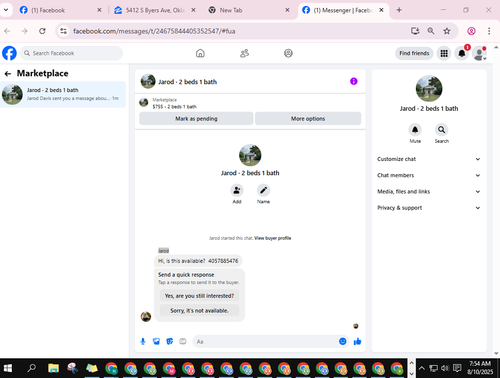500x378 pixels.
Task: Expand the Customize chat section
Action: (x=429, y=159)
